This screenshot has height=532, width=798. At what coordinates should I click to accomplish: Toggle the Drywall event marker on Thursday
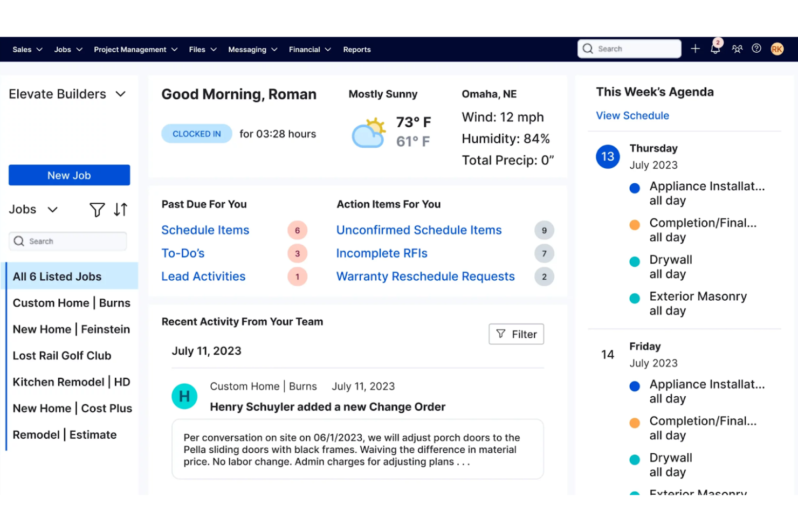[635, 261]
